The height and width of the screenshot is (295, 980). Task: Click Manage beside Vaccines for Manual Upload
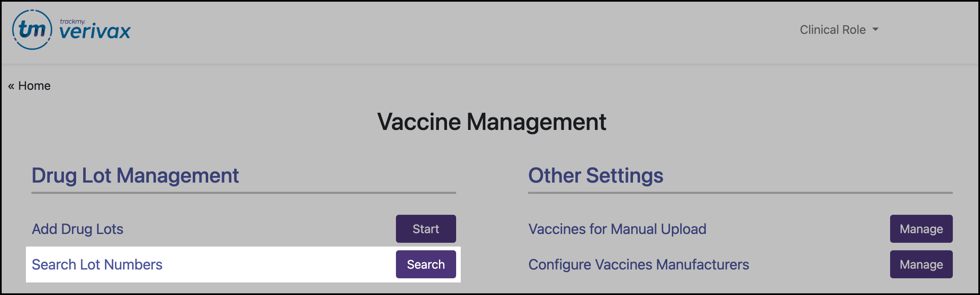(921, 229)
